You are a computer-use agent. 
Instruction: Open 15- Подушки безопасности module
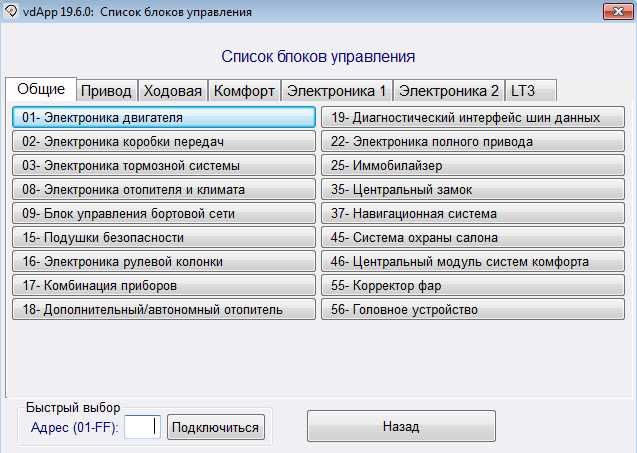click(164, 237)
